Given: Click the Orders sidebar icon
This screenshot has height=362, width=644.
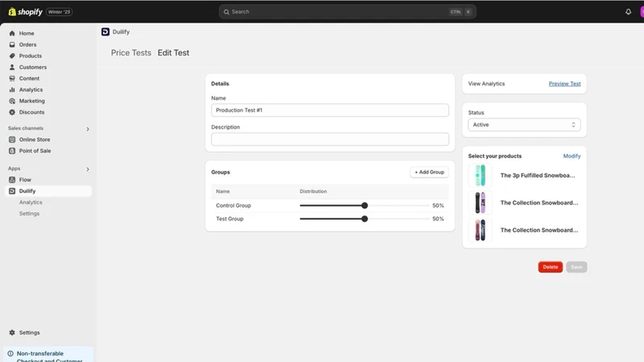Looking at the screenshot, I should 12,44.
